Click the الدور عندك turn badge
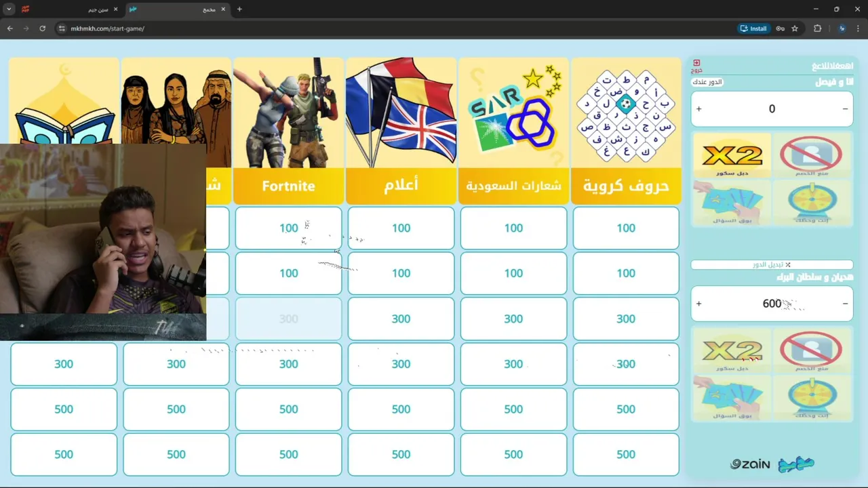The image size is (868, 488). pyautogui.click(x=707, y=82)
